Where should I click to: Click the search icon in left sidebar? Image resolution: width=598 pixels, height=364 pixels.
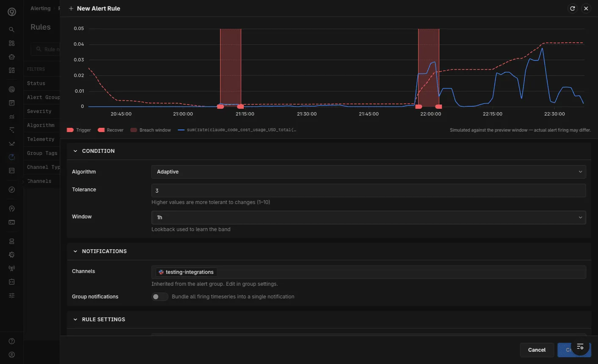(12, 30)
